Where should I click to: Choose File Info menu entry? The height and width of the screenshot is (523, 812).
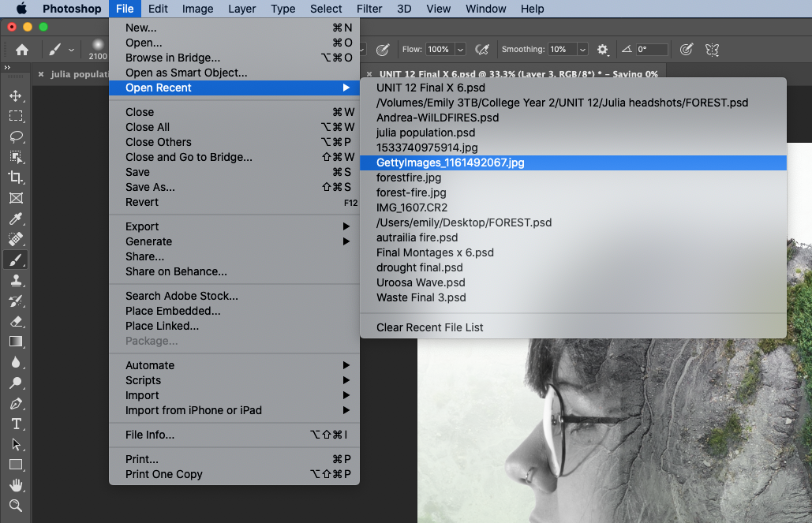point(234,435)
